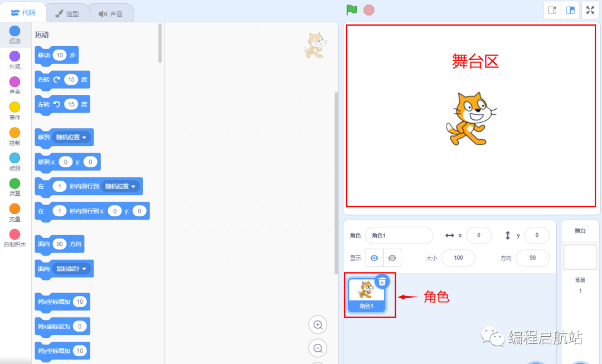Click the 移动 10 步 block
The image size is (602, 364).
tap(56, 55)
